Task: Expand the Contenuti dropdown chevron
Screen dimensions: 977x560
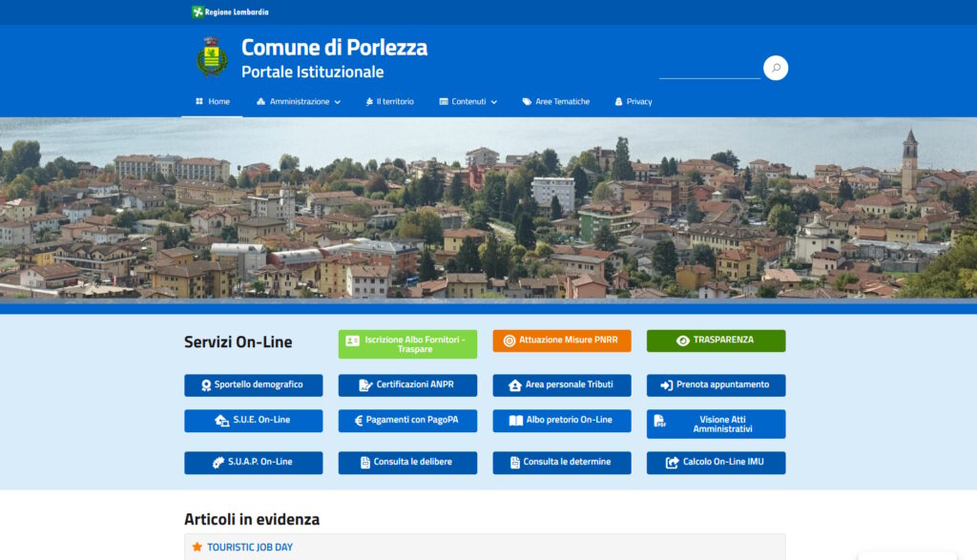Action: pyautogui.click(x=494, y=102)
